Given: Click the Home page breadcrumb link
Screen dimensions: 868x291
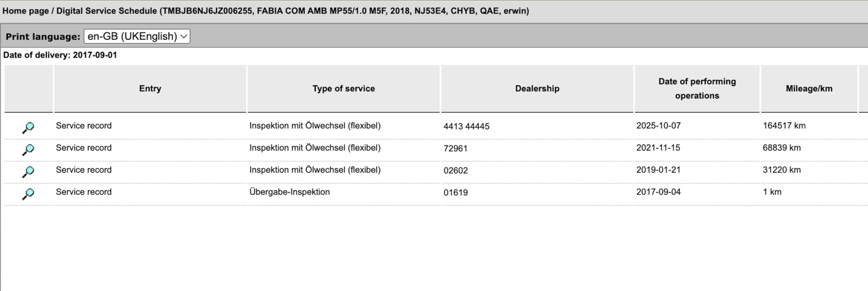Looking at the screenshot, I should click(x=25, y=11).
